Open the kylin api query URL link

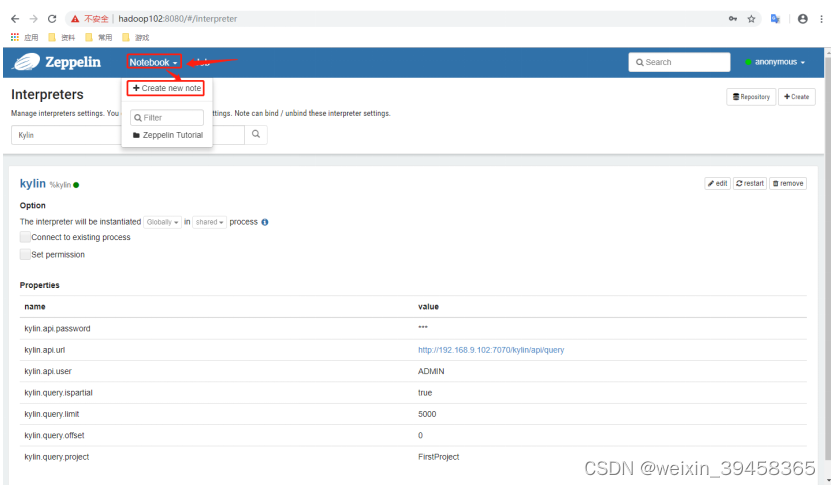491,350
